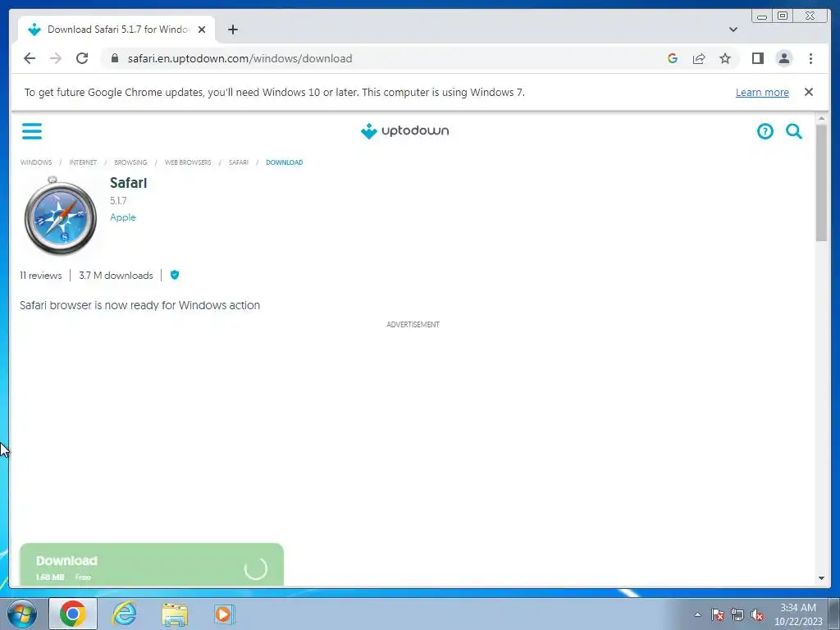Click the address bar URL
The height and width of the screenshot is (630, 840).
240,58
